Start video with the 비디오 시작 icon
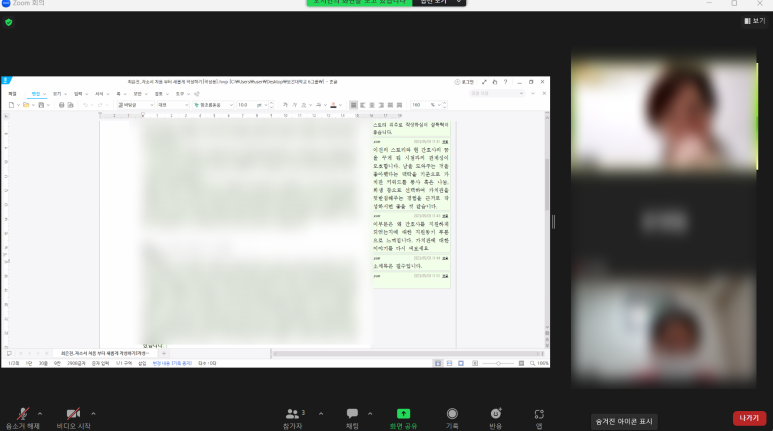773x431 pixels. pyautogui.click(x=73, y=413)
